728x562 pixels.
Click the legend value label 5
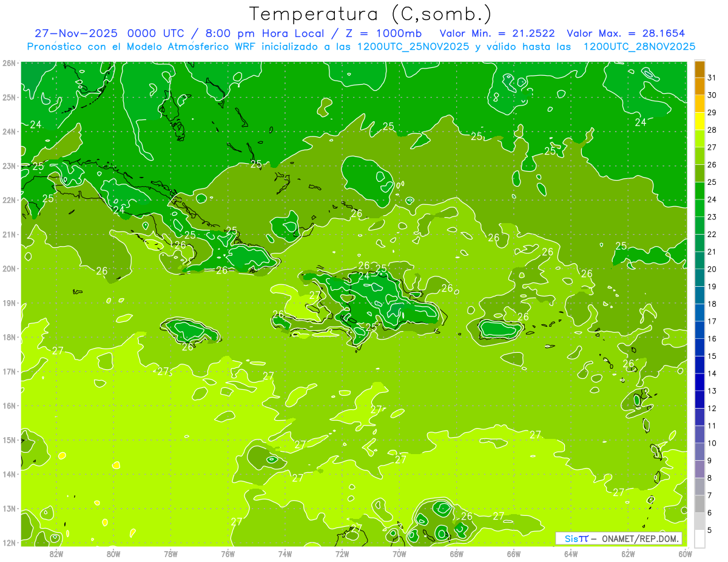click(x=710, y=530)
